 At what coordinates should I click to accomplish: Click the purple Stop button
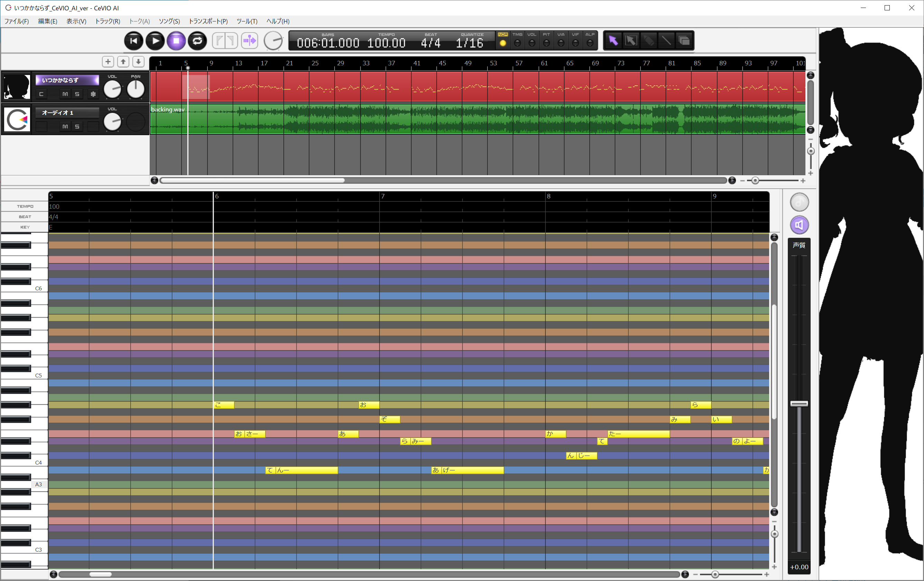pyautogui.click(x=176, y=41)
